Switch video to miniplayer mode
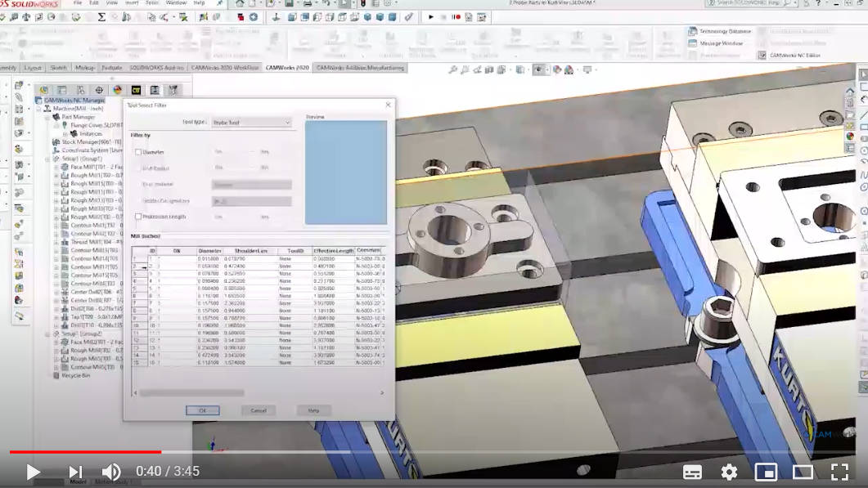The image size is (868, 488). [766, 472]
